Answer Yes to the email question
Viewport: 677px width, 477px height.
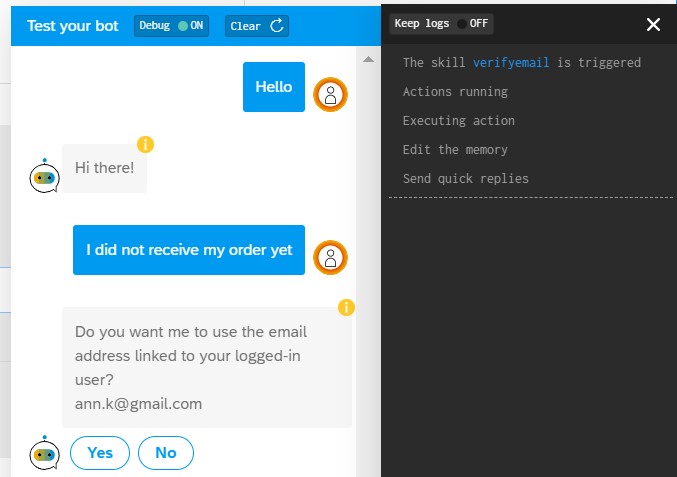tap(100, 453)
